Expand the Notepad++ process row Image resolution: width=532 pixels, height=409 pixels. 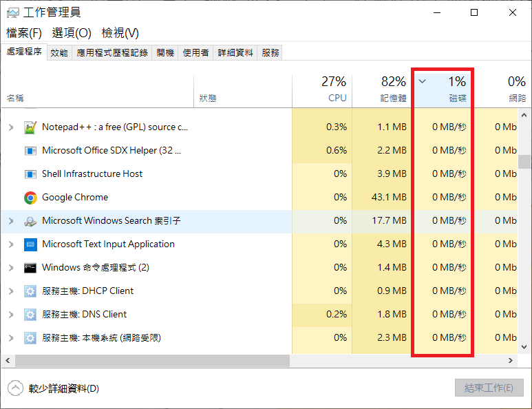tap(11, 127)
